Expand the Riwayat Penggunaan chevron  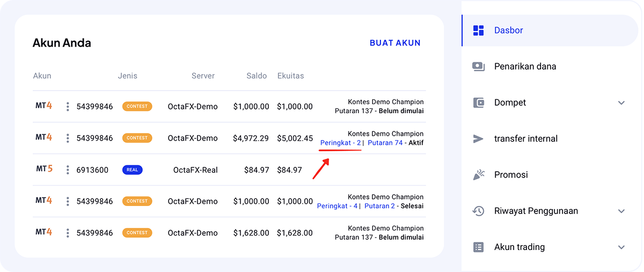coord(621,211)
